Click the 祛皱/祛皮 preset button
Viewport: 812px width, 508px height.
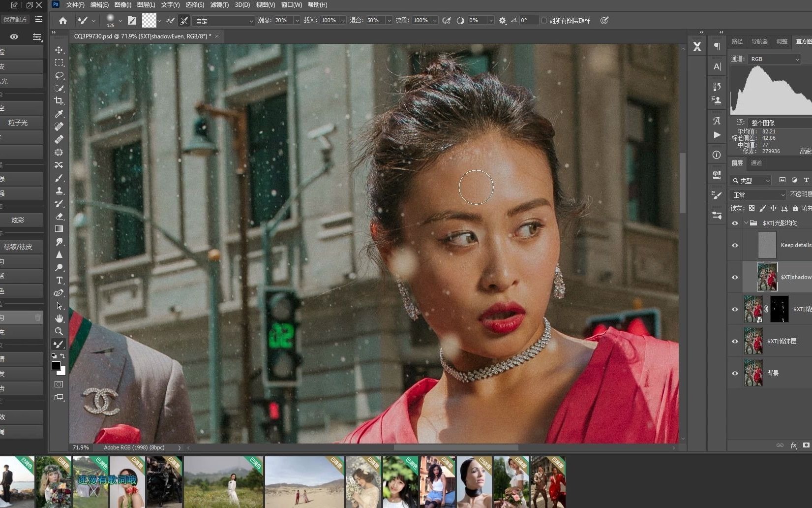click(19, 247)
